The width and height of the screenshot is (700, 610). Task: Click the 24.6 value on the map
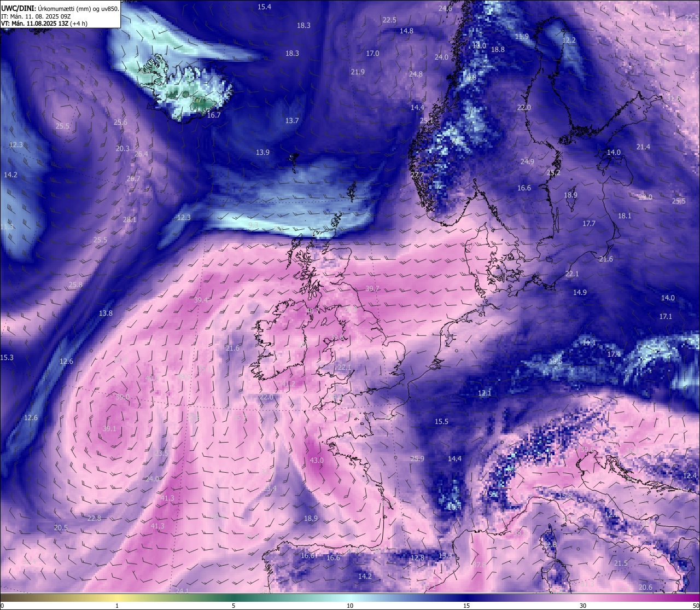[x=445, y=8]
